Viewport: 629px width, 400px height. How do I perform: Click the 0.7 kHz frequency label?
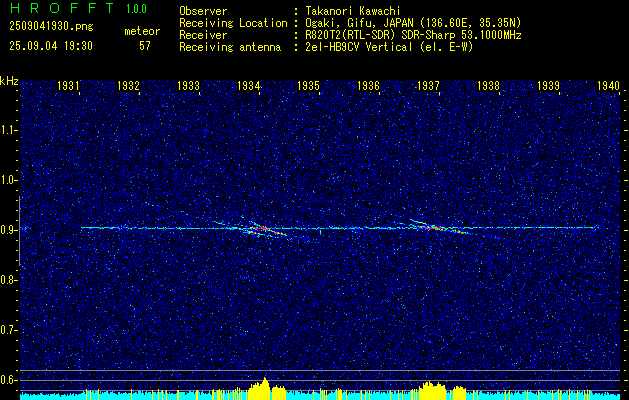click(9, 330)
